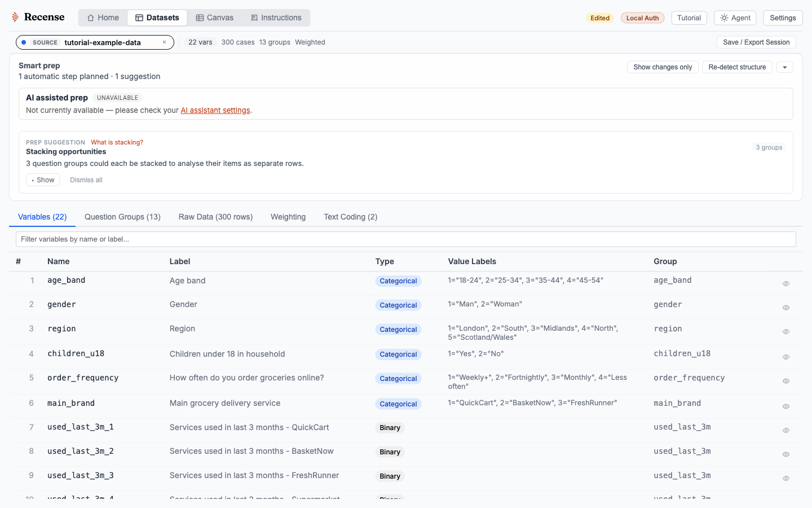Click the 22 vars badge
Viewport: 812px width, 508px height.
(200, 42)
